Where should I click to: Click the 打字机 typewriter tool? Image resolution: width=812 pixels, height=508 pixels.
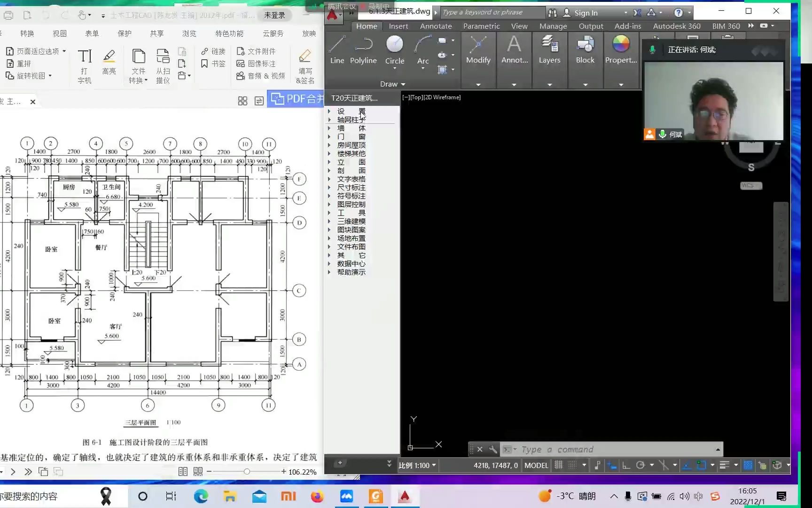coord(85,66)
